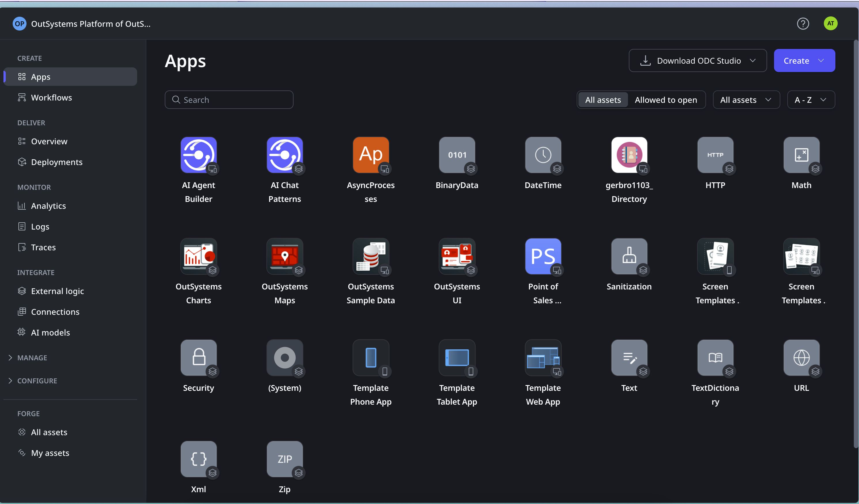Open AI models in the sidebar
The height and width of the screenshot is (504, 859).
pos(70,333)
